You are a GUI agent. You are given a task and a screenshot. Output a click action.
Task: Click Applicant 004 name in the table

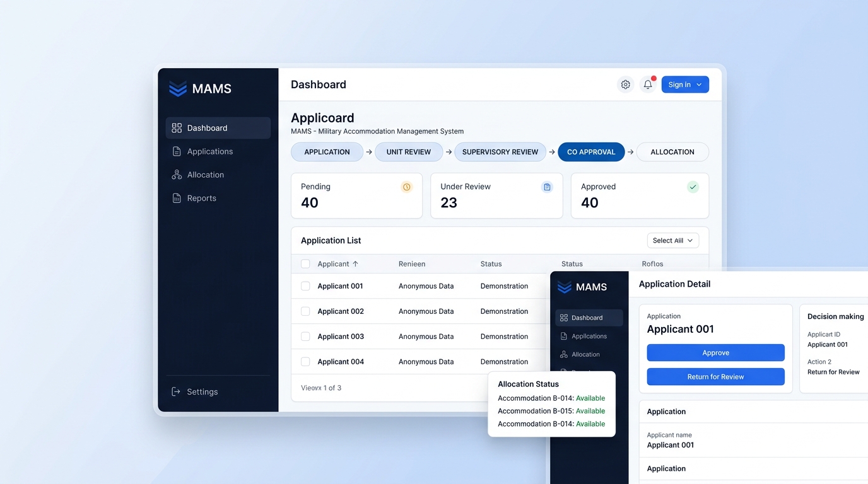(341, 362)
